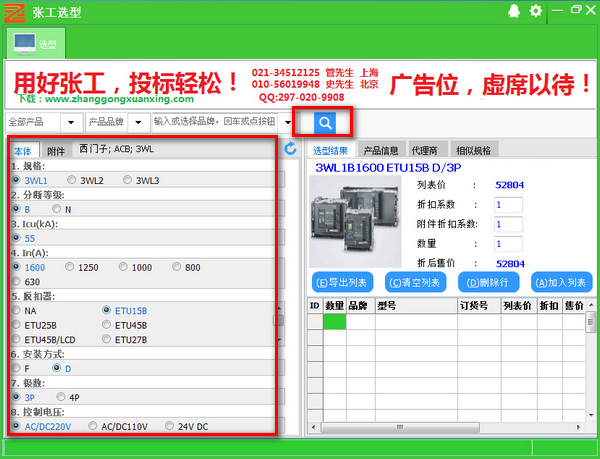The image size is (600, 459).
Task: Open the 产品信息 tab
Action: point(380,151)
